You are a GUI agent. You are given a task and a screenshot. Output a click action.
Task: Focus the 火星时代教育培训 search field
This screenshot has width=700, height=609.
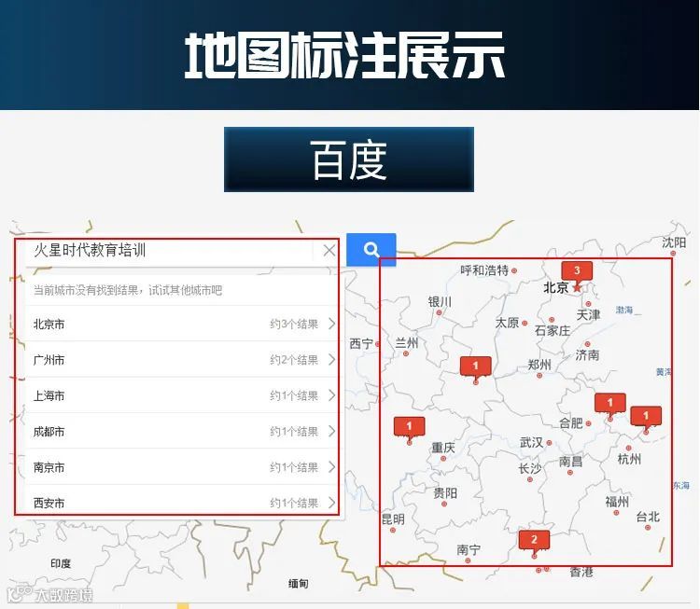pos(170,251)
